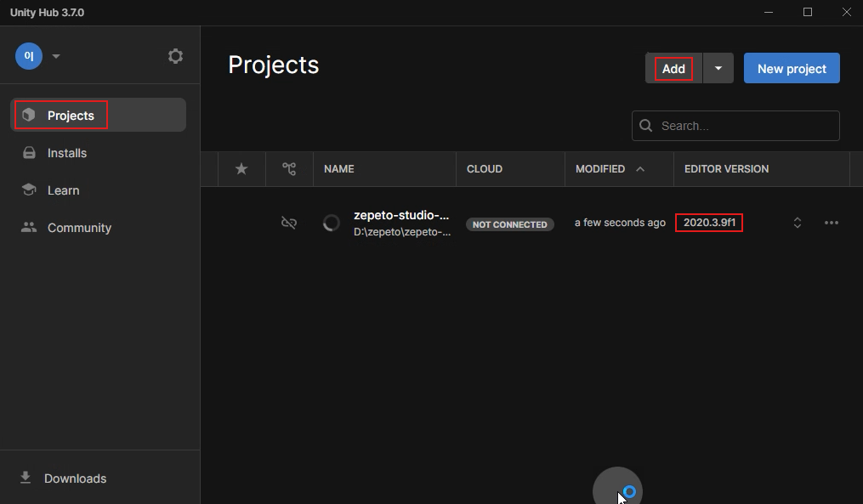Open the editor version selector arrows
Screen dimensions: 863x504
[x=797, y=223]
